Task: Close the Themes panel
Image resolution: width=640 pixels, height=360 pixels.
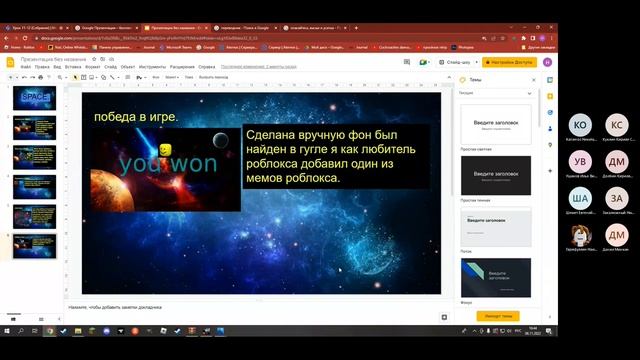Action: [533, 80]
